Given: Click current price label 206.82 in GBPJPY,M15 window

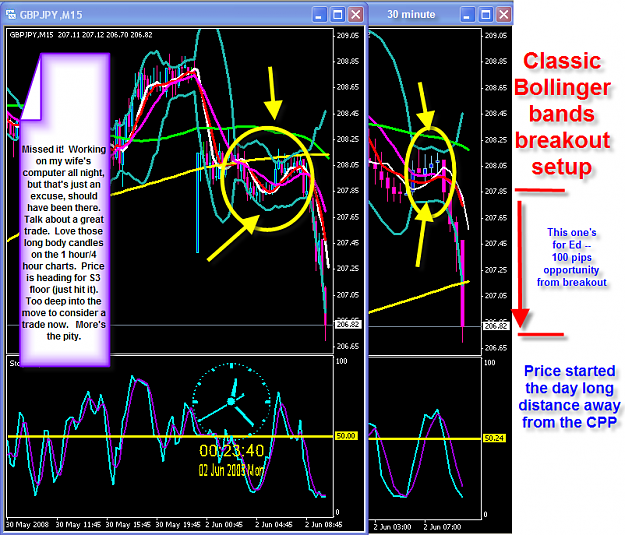Looking at the screenshot, I should click(x=348, y=325).
